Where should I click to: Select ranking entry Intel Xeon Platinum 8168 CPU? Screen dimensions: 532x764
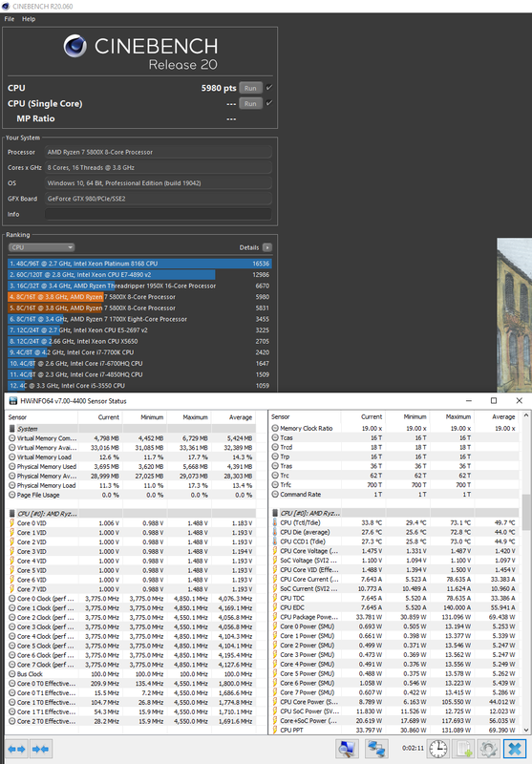coord(139,264)
